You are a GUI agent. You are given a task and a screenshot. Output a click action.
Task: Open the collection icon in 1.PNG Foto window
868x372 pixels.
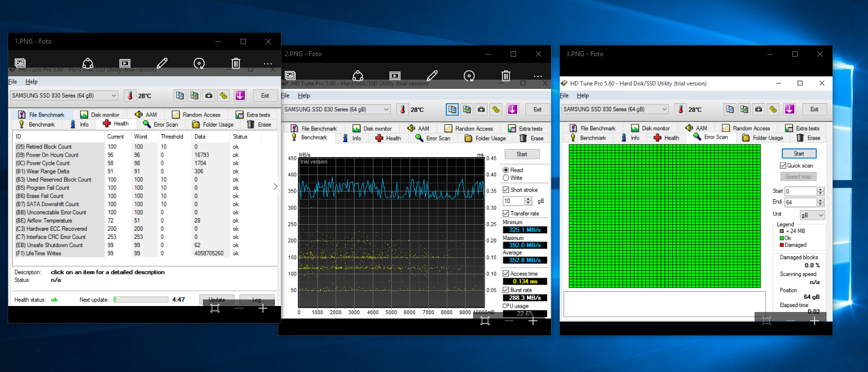[x=20, y=63]
